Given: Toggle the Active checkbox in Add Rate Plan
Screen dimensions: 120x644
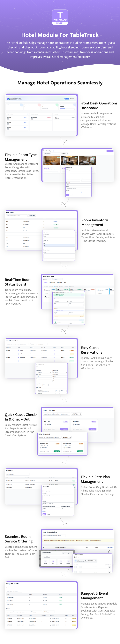Looking at the screenshot, I should (43, 511).
